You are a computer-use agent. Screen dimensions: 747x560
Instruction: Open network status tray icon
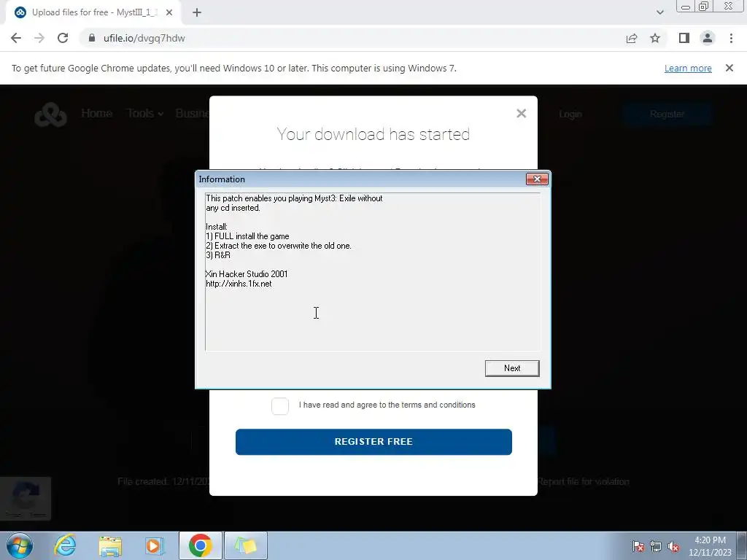point(656,547)
